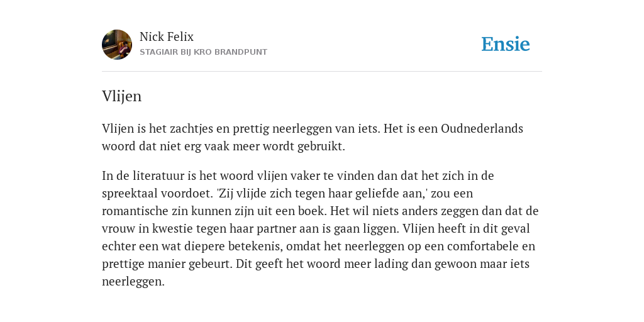Screen dimensions: 644x322
Task: Click the Vlijen heading
Action: pos(121,96)
